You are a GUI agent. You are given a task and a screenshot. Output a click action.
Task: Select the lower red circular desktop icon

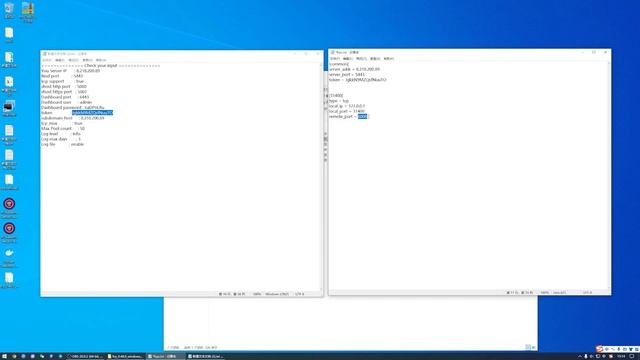pyautogui.click(x=9, y=231)
